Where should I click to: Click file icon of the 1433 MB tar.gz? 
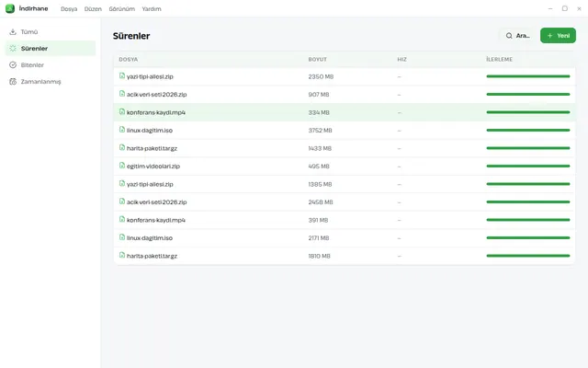122,147
